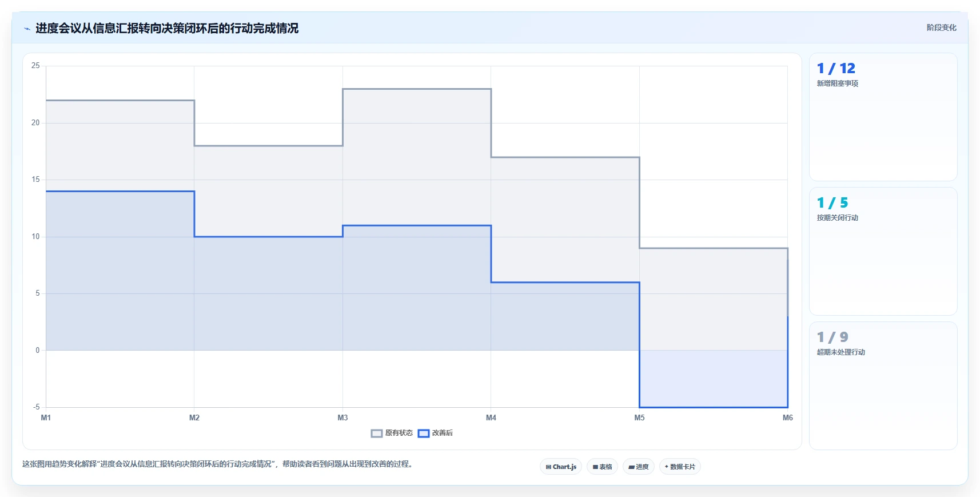
Task: Click the M1 axis label
Action: pyautogui.click(x=46, y=418)
